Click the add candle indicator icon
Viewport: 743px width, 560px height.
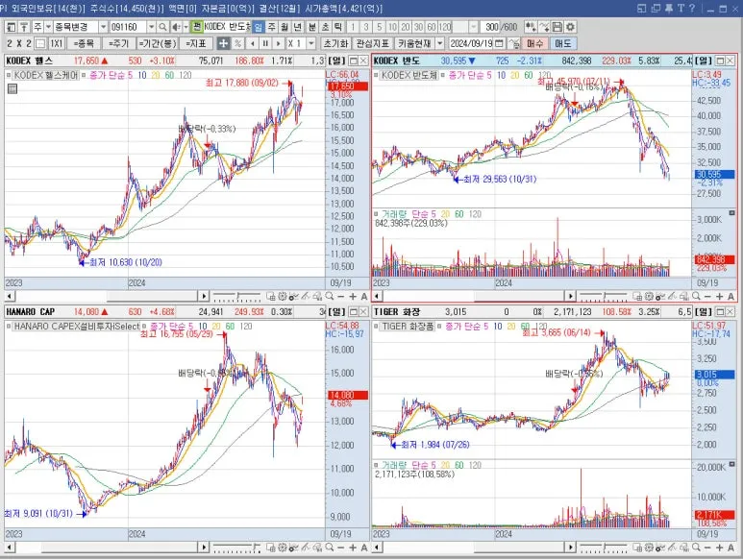(531, 27)
